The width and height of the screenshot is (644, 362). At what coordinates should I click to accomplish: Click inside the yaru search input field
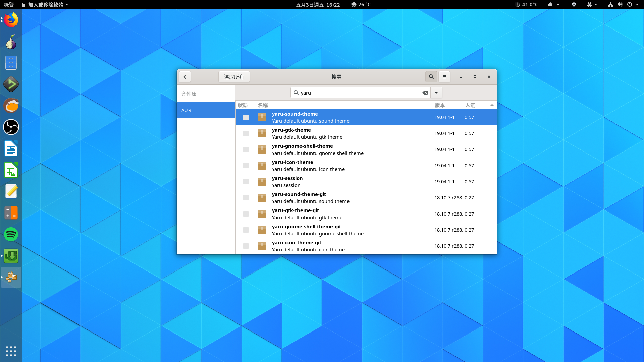pos(356,93)
